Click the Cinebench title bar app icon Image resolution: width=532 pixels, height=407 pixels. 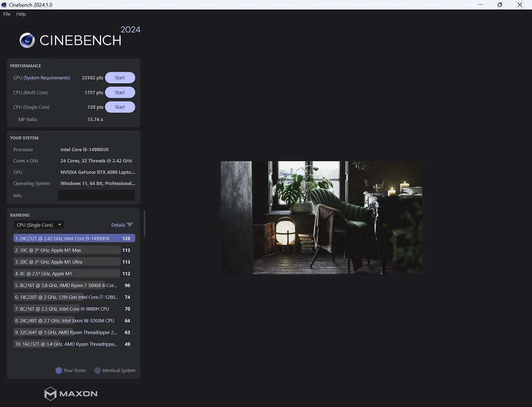coord(5,5)
